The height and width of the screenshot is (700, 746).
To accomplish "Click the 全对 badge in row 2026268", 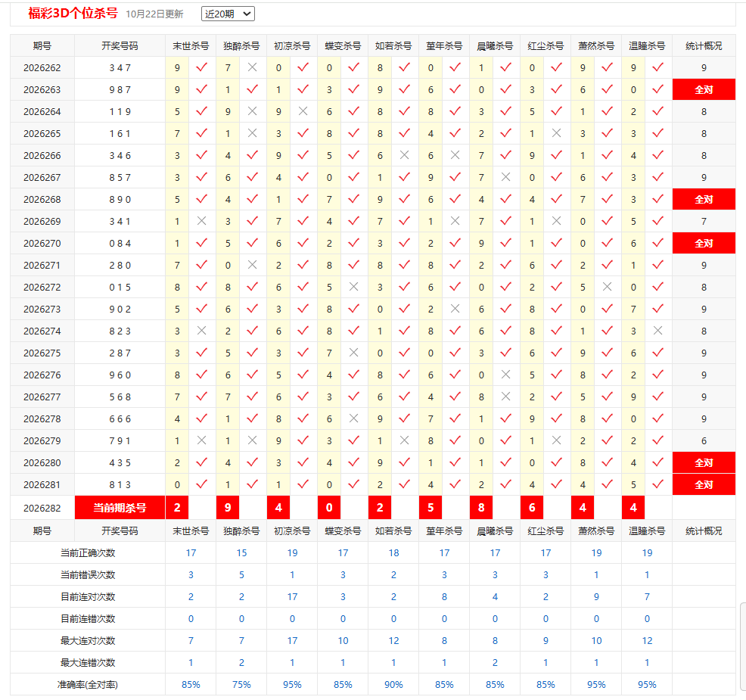I will coord(704,199).
